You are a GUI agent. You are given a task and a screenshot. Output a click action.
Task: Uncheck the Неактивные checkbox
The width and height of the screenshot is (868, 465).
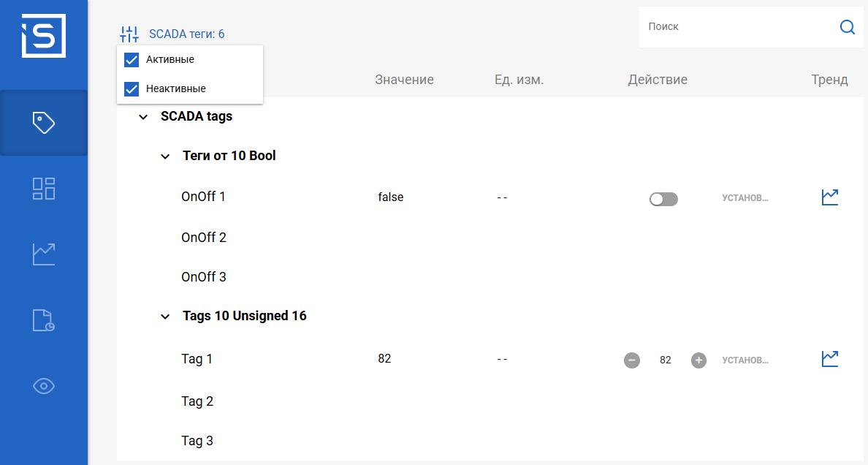[x=132, y=88]
